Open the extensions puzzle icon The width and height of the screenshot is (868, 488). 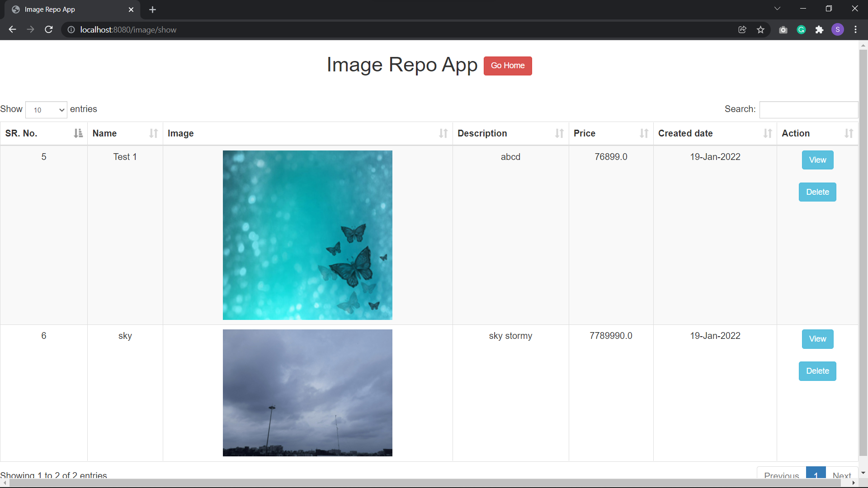pos(819,30)
